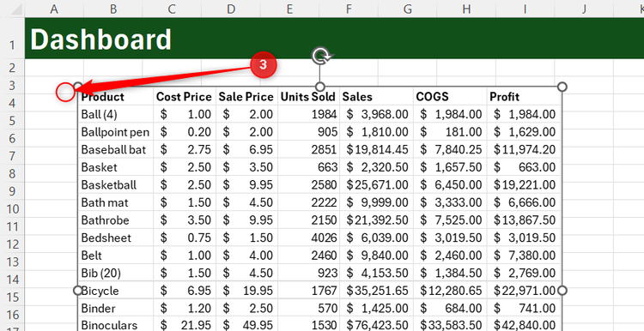Select column A header
Image resolution: width=644 pixels, height=331 pixels.
pyautogui.click(x=54, y=9)
